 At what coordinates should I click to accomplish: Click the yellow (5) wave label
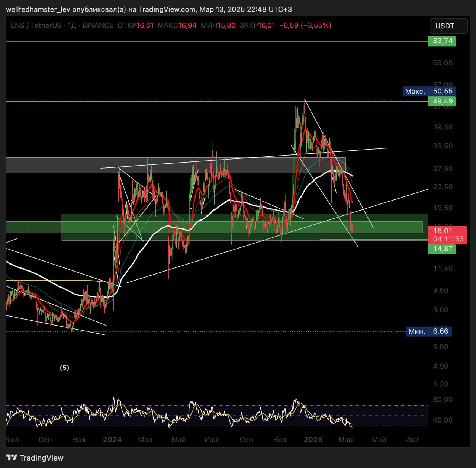pyautogui.click(x=64, y=368)
